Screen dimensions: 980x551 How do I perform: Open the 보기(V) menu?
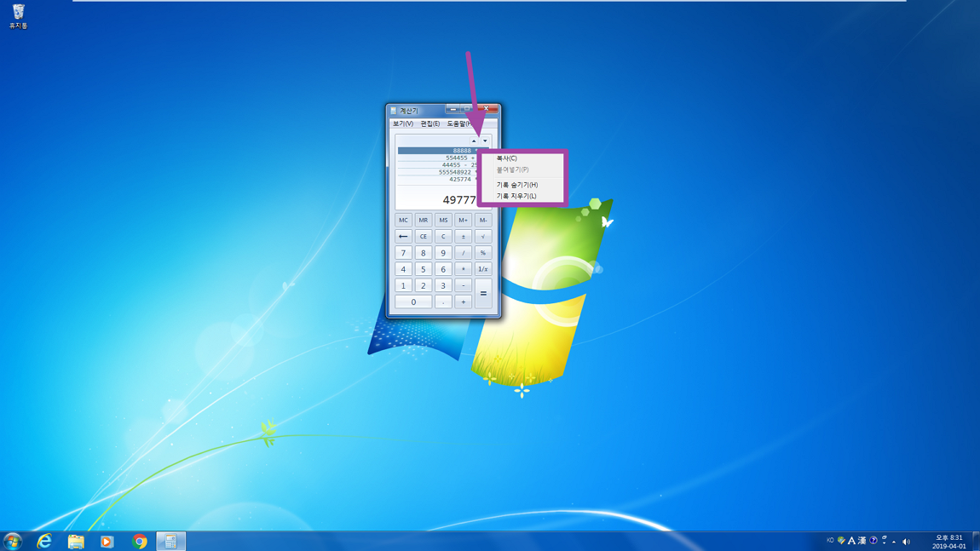(402, 123)
